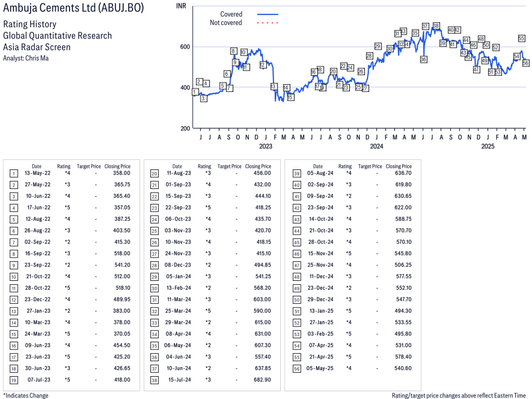Click row number box 1 in the table
532x399 pixels.
point(13,174)
